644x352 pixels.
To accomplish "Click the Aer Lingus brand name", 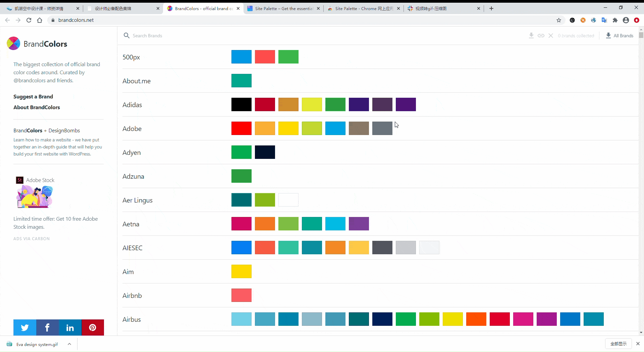I will click(138, 200).
